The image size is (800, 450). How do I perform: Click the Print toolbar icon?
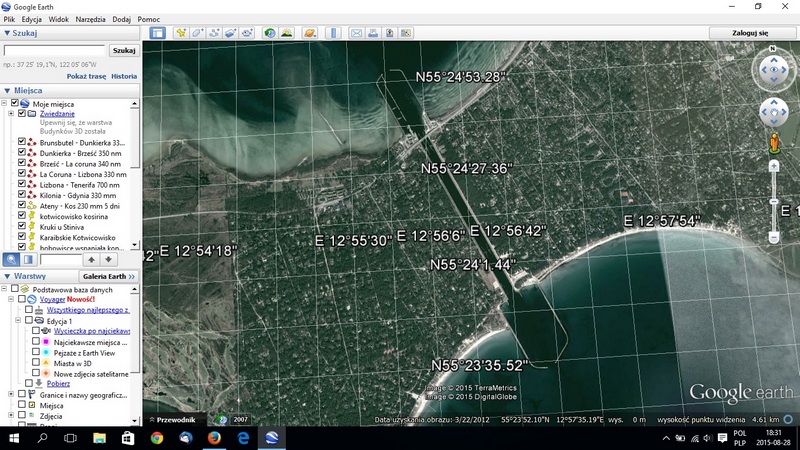(x=373, y=33)
